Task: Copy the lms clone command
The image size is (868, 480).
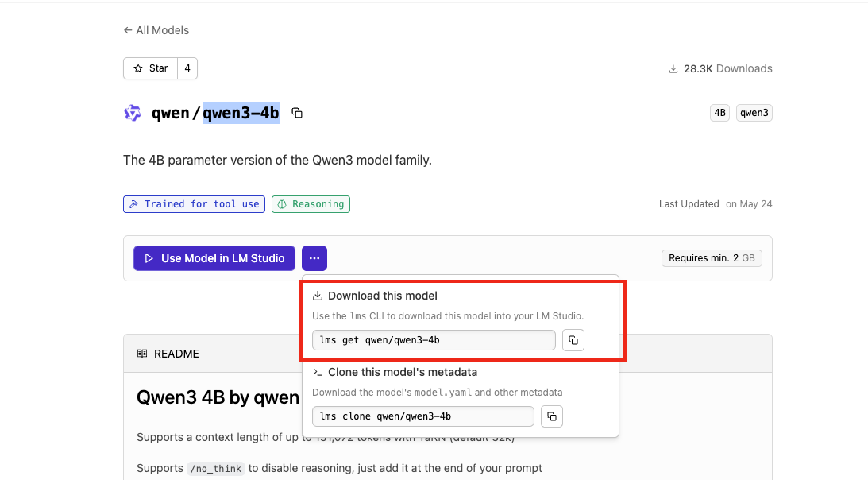Action: tap(552, 416)
